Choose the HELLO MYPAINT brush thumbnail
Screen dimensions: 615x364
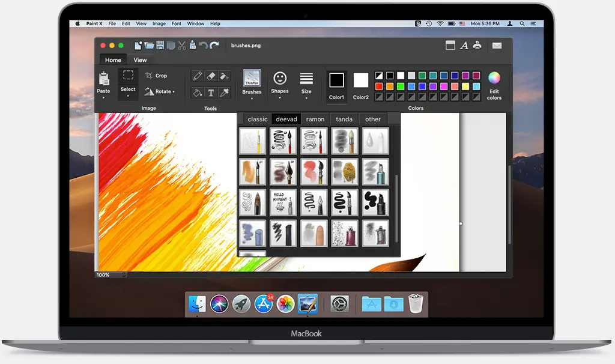[283, 202]
